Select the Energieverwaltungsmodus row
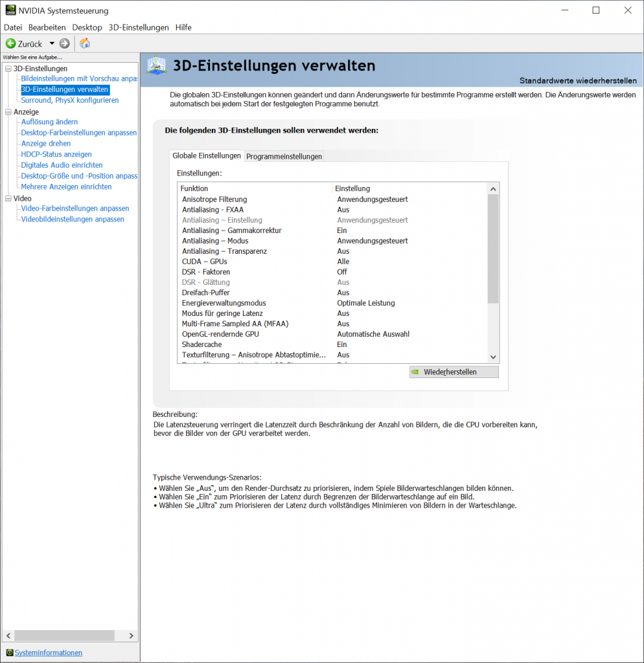The height and width of the screenshot is (663, 644). [332, 303]
